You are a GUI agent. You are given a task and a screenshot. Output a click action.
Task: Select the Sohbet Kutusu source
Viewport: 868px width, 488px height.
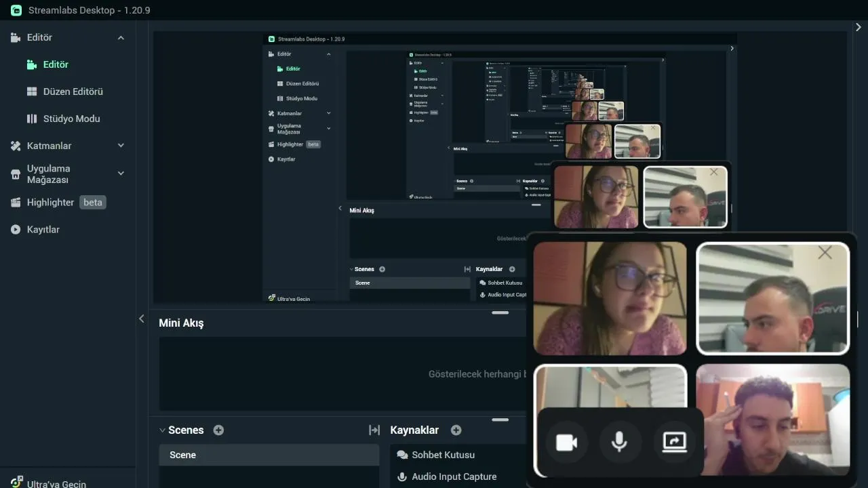click(x=443, y=455)
